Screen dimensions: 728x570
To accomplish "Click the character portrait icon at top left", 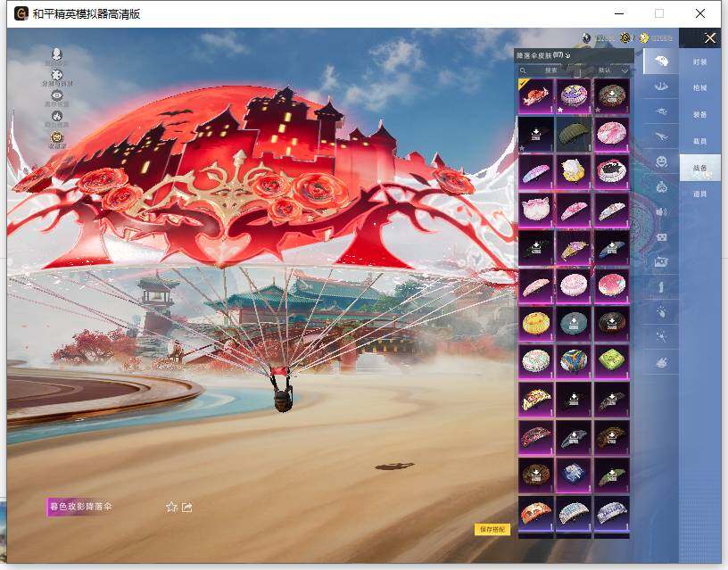I will point(56,54).
